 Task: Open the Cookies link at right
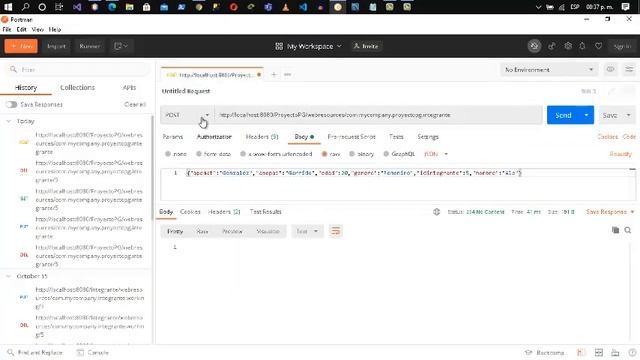pyautogui.click(x=607, y=137)
